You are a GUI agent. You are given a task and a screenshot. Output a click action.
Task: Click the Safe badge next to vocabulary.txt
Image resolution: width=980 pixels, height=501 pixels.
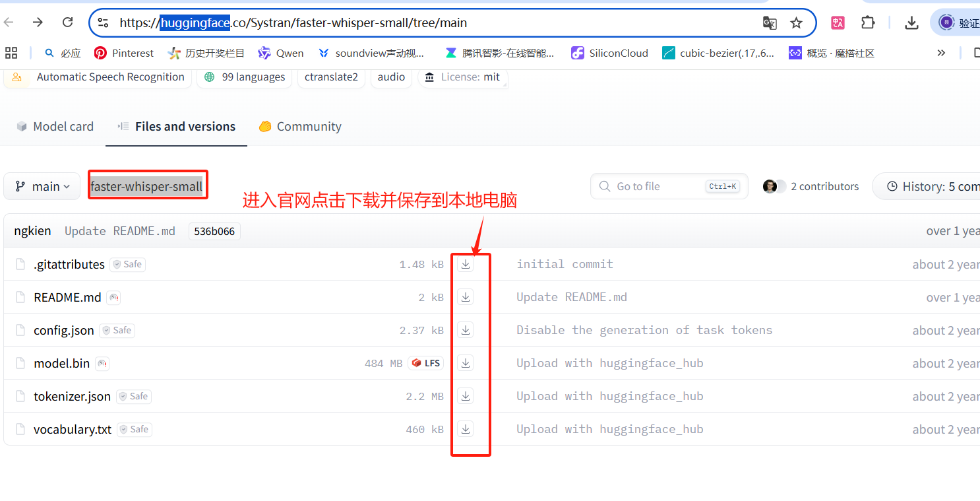(x=135, y=429)
